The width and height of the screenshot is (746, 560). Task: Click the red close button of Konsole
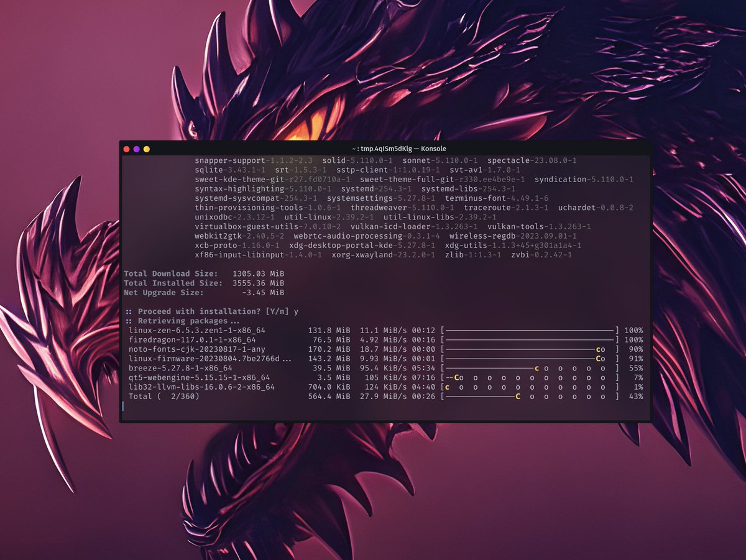pos(126,149)
